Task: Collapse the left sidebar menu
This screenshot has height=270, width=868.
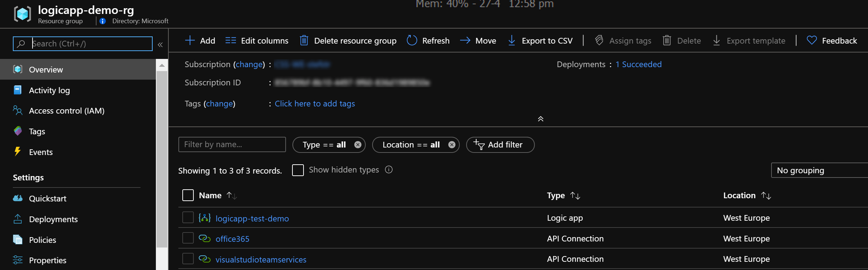Action: pyautogui.click(x=160, y=44)
